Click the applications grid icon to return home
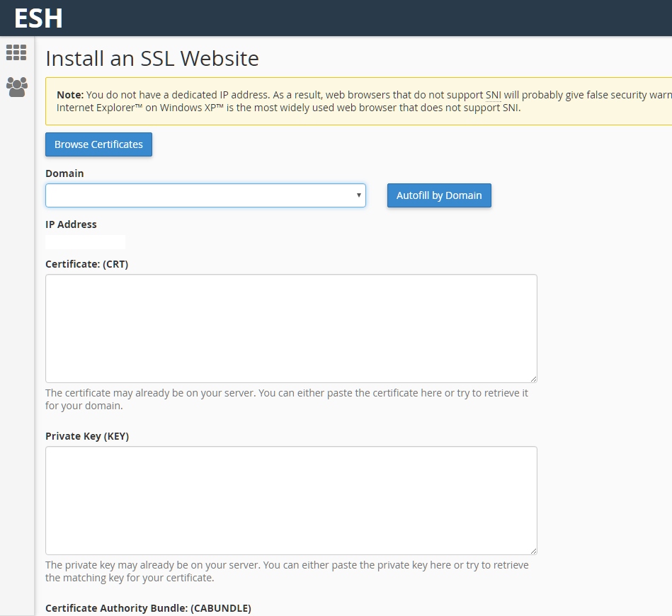This screenshot has width=672, height=616. tap(16, 52)
